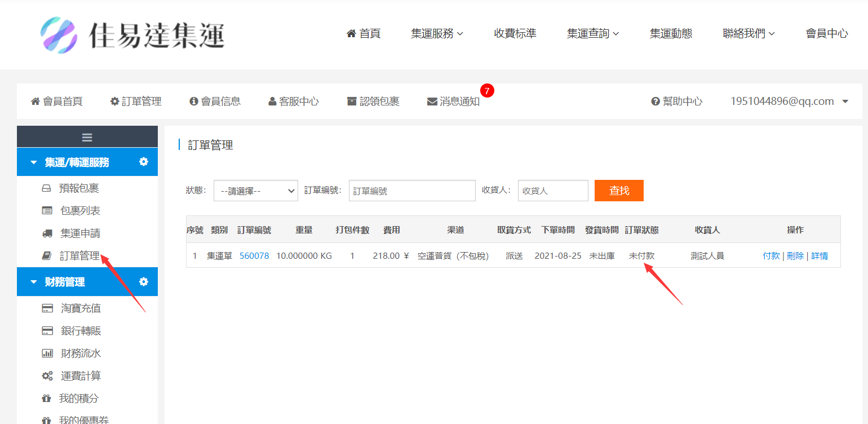Click the 集運單 category cell
This screenshot has height=424, width=868.
tap(219, 256)
